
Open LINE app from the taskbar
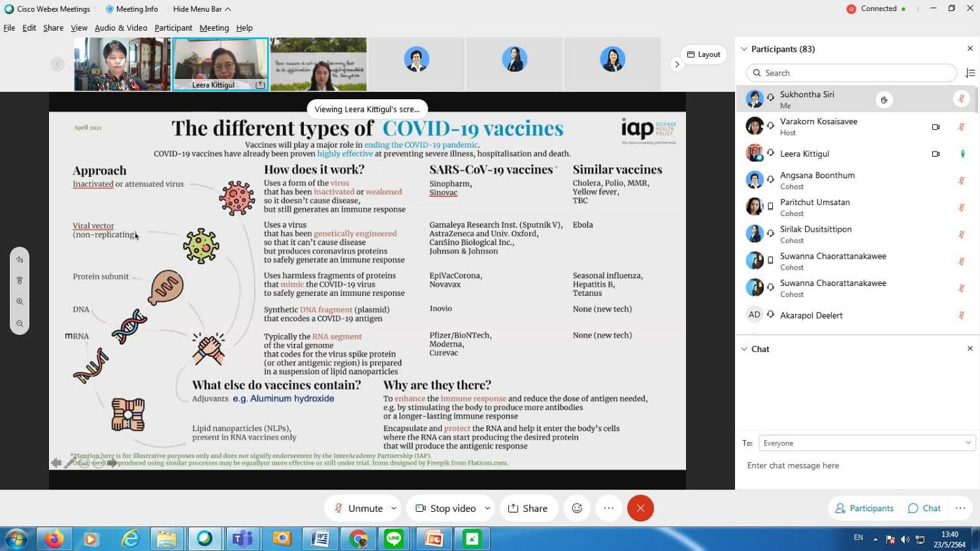[394, 539]
